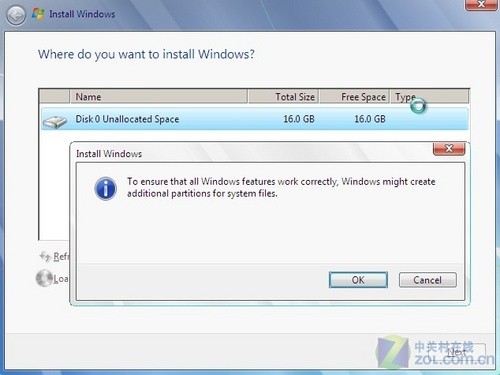Click the heading 'Where do you want to install Windows?'
The width and height of the screenshot is (500, 375).
click(146, 54)
